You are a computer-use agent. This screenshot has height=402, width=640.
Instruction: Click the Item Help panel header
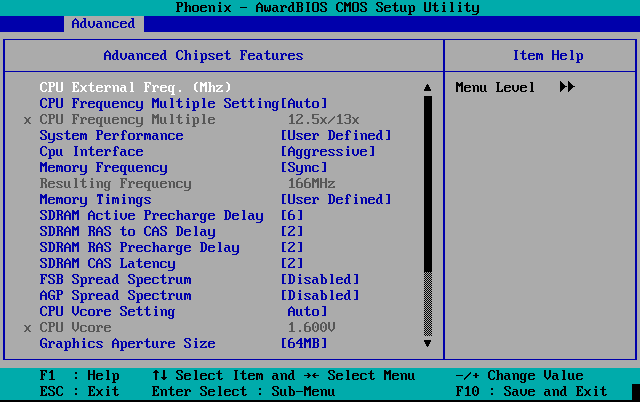[548, 55]
